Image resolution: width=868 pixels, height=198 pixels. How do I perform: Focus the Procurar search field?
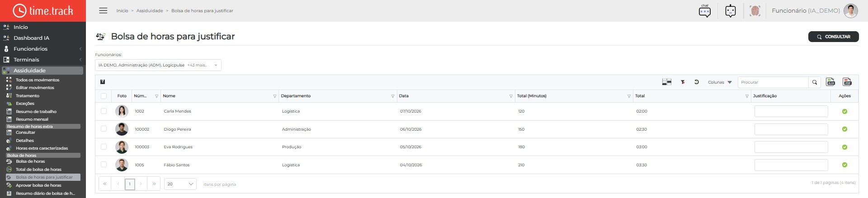pos(773,82)
